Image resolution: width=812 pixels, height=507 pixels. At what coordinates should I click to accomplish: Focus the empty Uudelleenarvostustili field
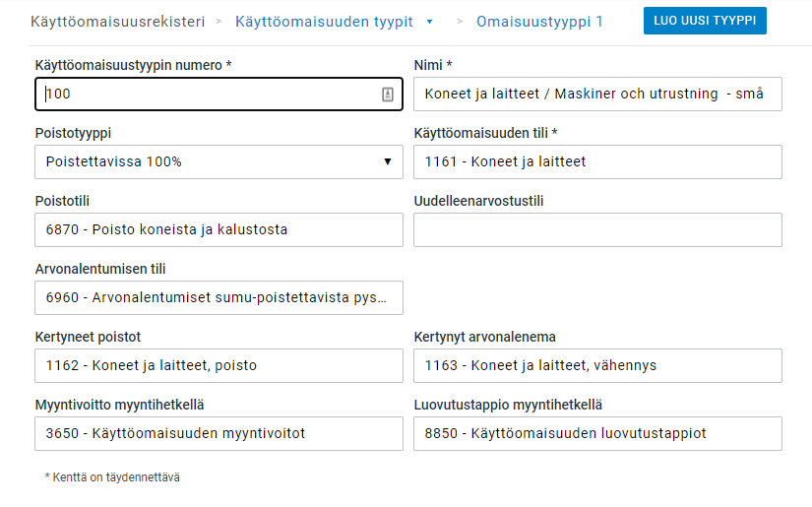coord(597,230)
